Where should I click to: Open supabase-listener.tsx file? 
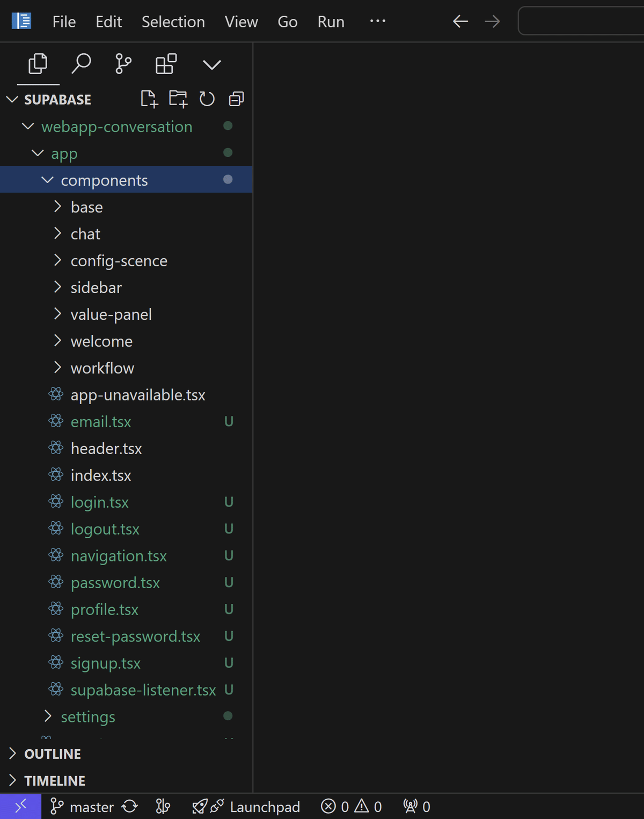coord(126,690)
